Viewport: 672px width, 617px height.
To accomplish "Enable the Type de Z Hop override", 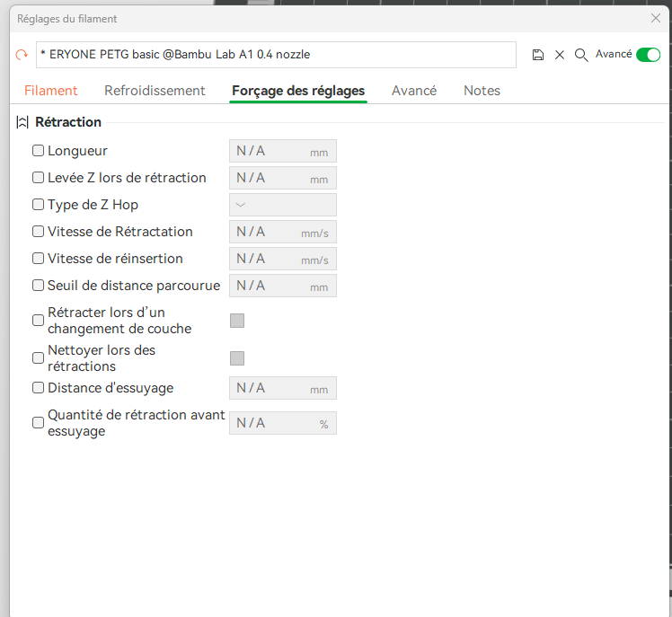I will (x=38, y=205).
